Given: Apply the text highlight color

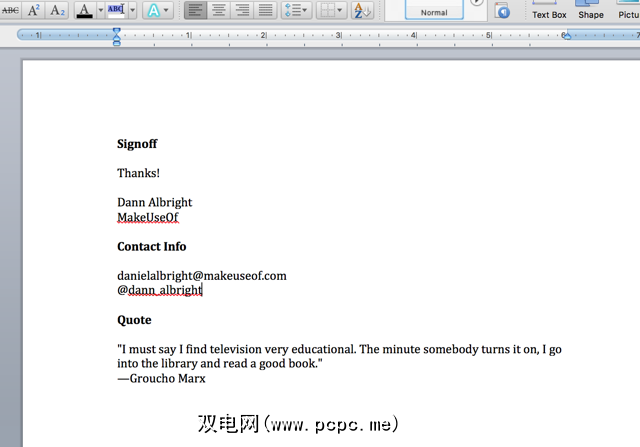Looking at the screenshot, I should tap(116, 10).
